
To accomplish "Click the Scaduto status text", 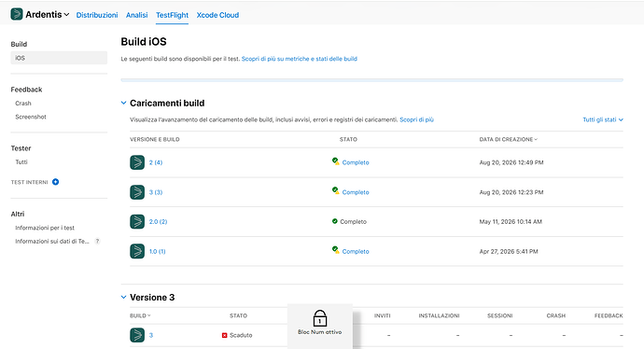I will 241,335.
